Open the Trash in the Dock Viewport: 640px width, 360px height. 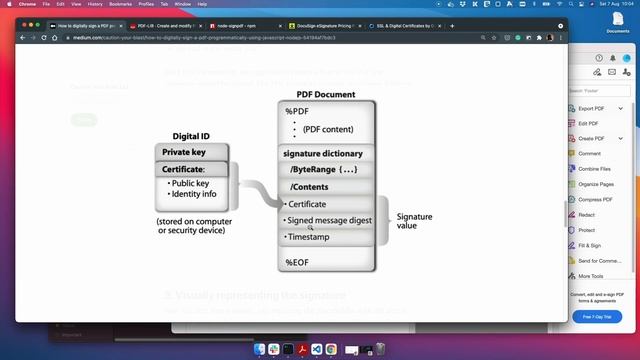[380, 349]
